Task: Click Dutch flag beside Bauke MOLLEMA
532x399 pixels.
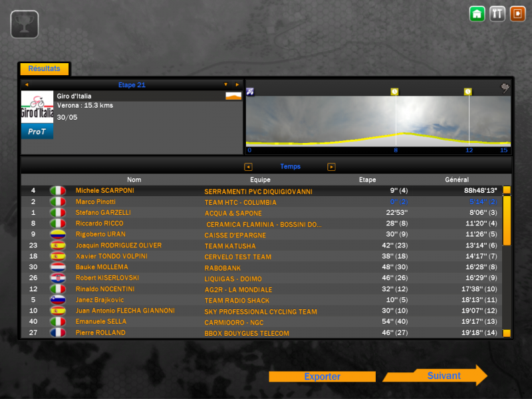Action: click(58, 267)
